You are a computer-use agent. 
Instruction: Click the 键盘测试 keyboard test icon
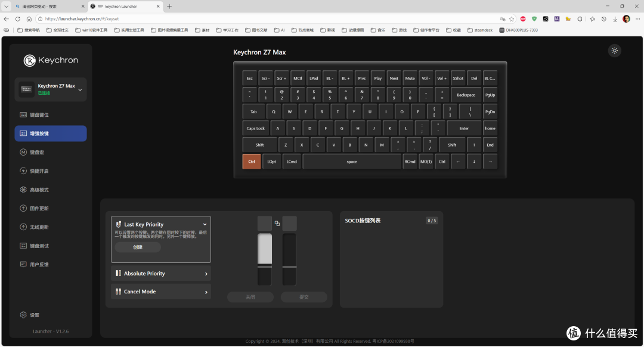coord(23,246)
